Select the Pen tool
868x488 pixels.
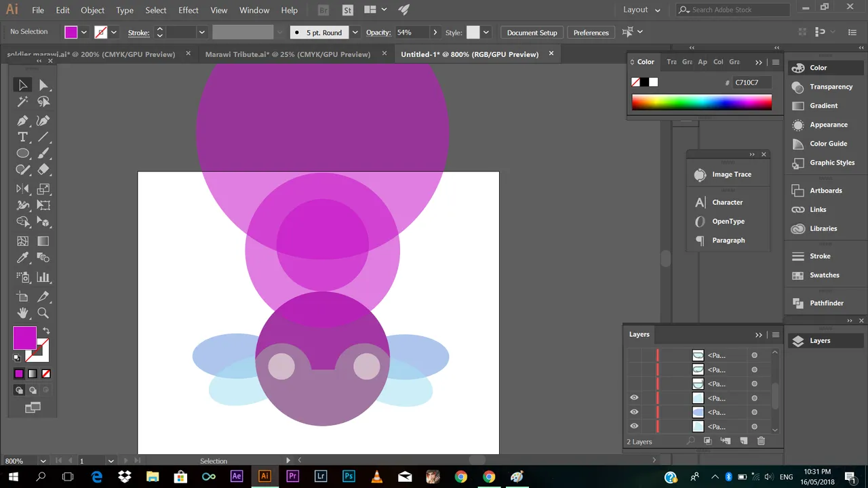[22, 121]
